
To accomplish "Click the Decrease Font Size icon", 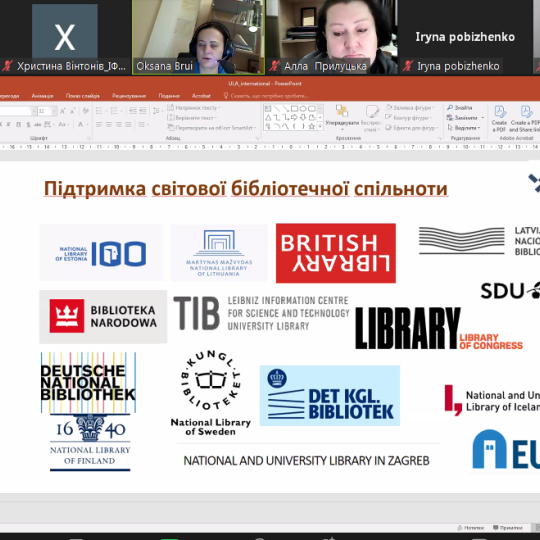I will [73, 111].
